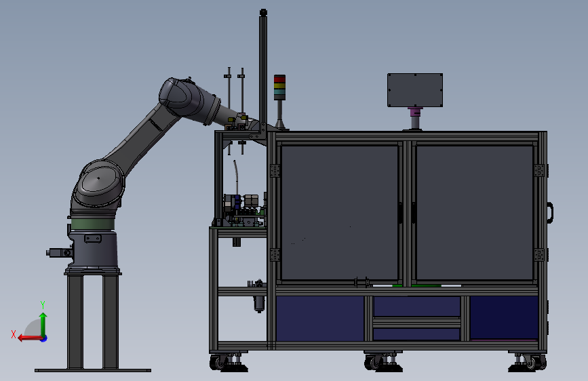Select the HMI monitor screen above the cabinet

(415, 90)
